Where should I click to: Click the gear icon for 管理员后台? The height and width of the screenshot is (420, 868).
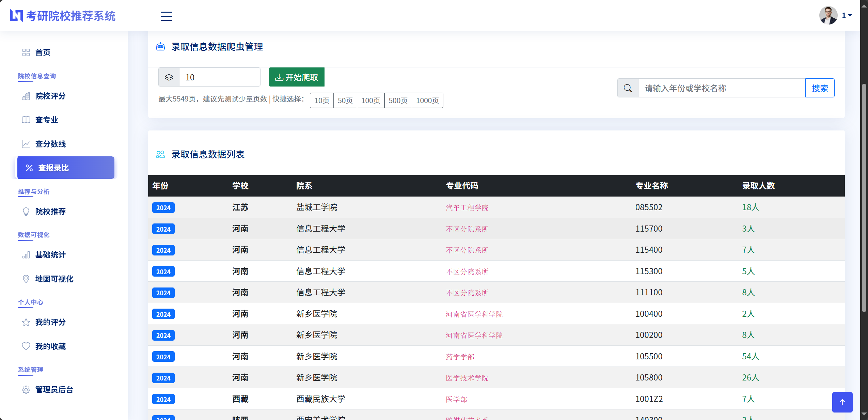click(26, 390)
